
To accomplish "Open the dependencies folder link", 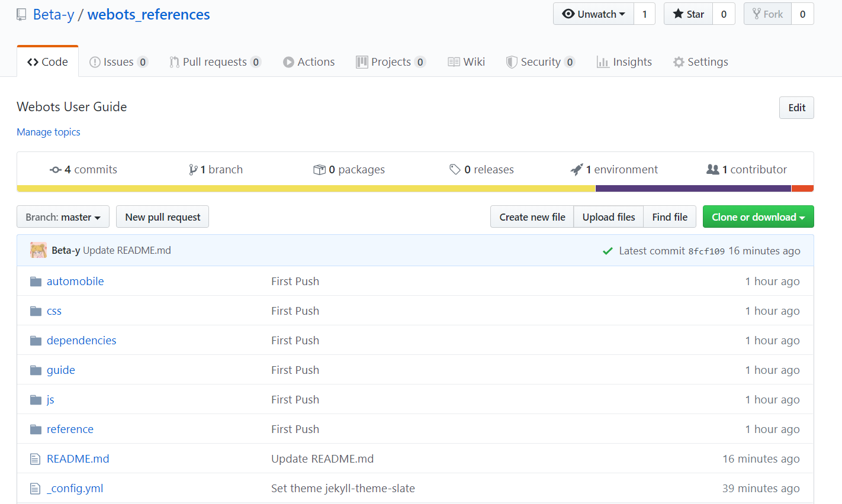I will point(82,340).
